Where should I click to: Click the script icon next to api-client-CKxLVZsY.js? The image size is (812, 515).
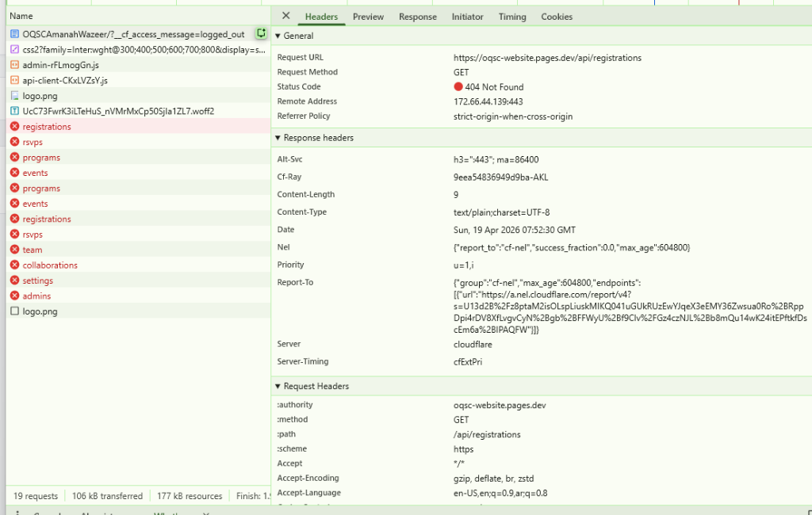pos(14,80)
